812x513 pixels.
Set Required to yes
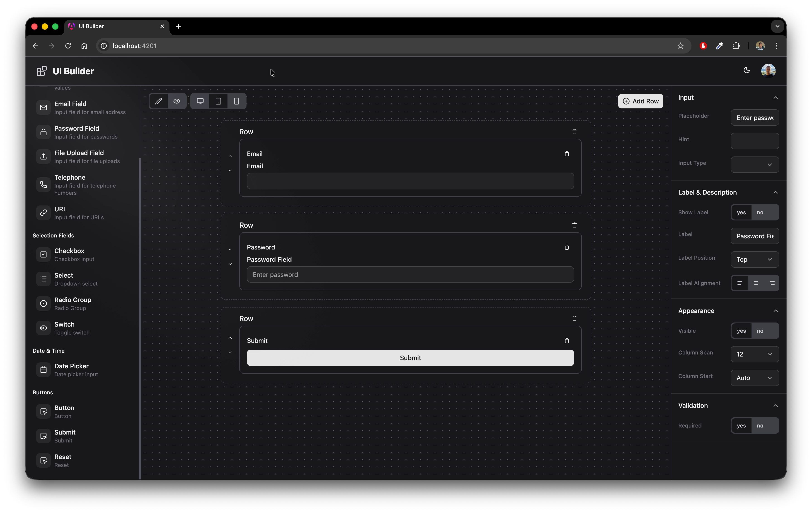(x=741, y=426)
